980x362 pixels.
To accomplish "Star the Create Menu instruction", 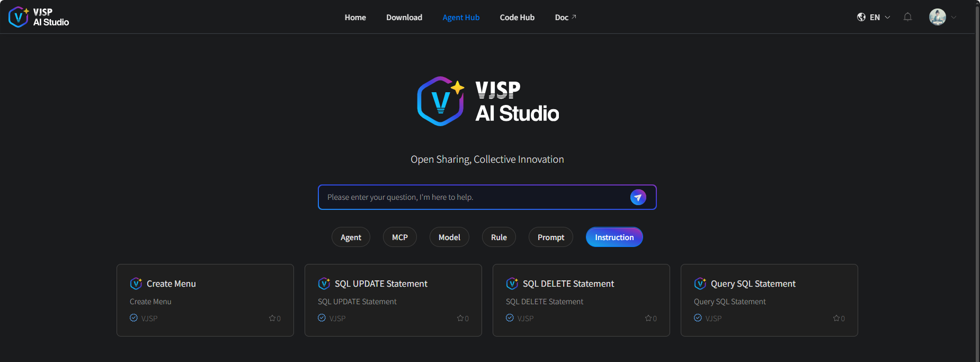I will 272,319.
